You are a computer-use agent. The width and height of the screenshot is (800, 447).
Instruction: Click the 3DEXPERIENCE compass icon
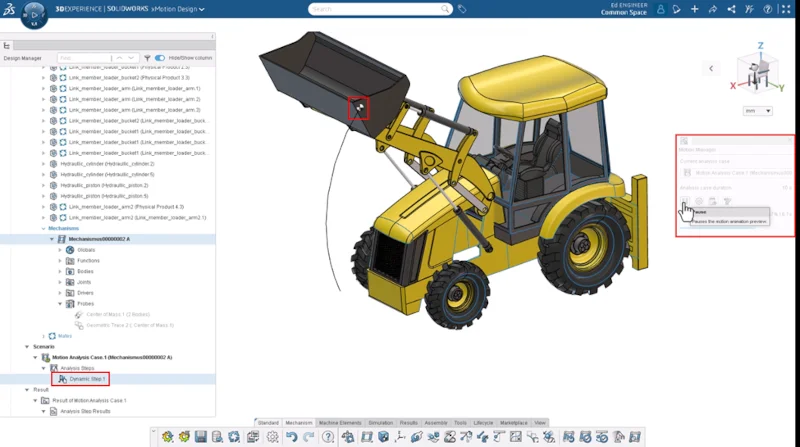pyautogui.click(x=35, y=15)
